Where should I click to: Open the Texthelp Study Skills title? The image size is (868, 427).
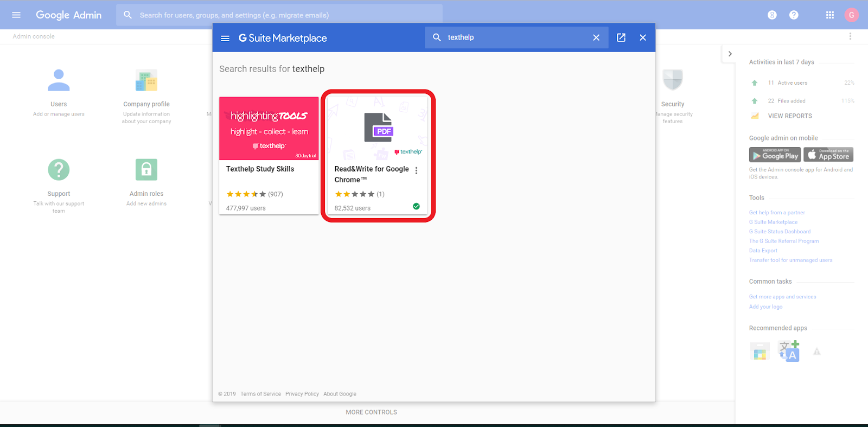coord(260,169)
